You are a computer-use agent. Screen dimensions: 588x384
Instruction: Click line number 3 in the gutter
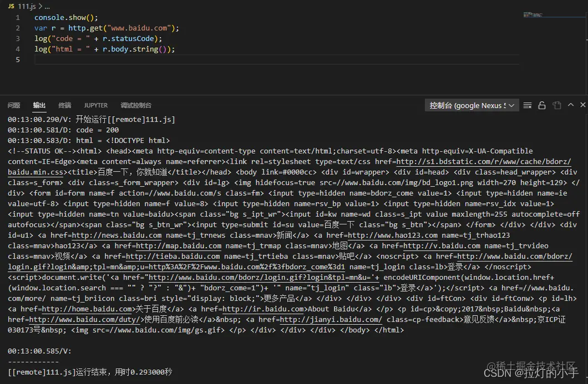pos(18,39)
